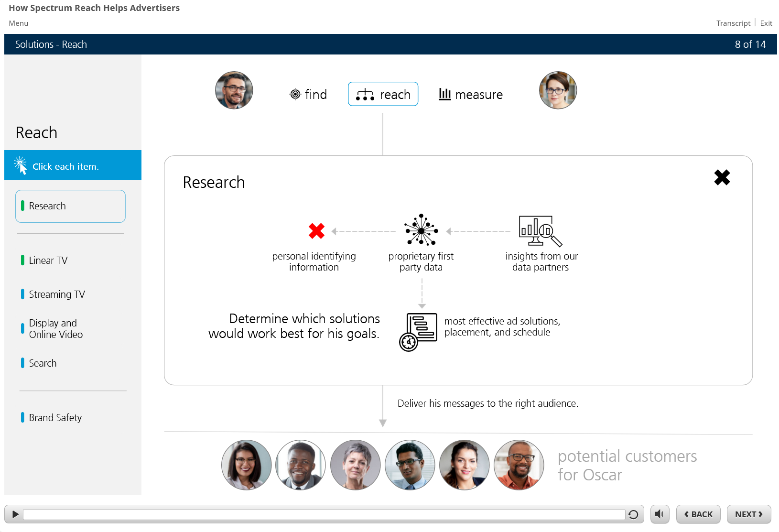
Task: Click the second potential customer photo
Action: click(301, 465)
